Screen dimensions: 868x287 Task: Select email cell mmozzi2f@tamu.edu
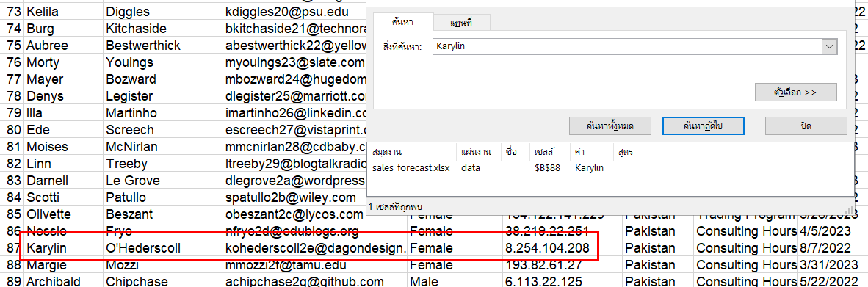click(315, 266)
